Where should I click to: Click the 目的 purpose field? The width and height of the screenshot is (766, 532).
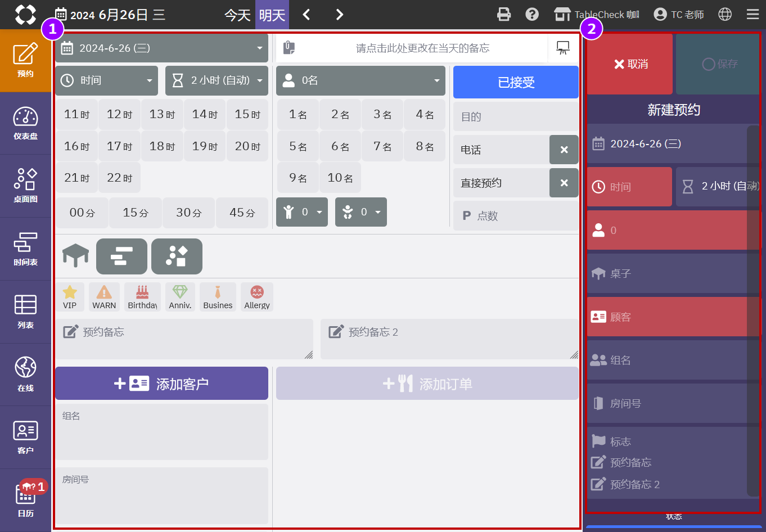click(516, 116)
